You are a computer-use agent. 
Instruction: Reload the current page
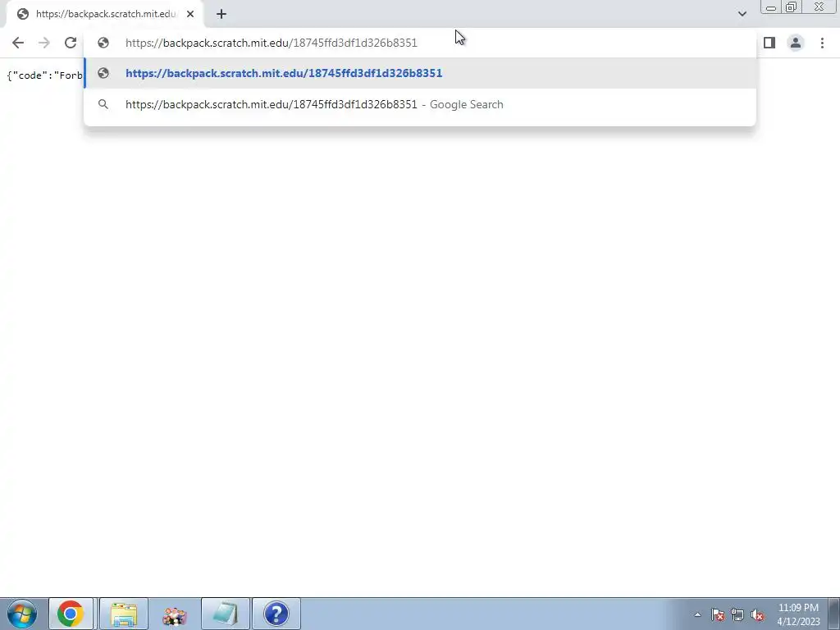click(x=71, y=43)
